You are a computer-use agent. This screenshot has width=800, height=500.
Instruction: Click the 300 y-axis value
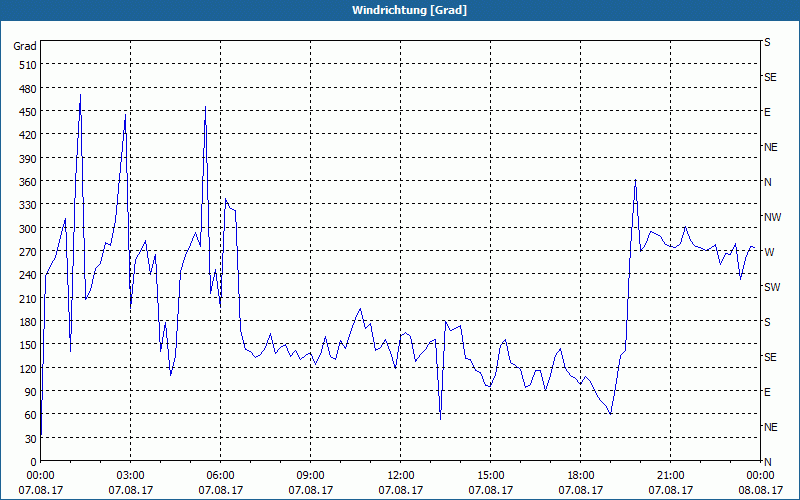(28, 229)
